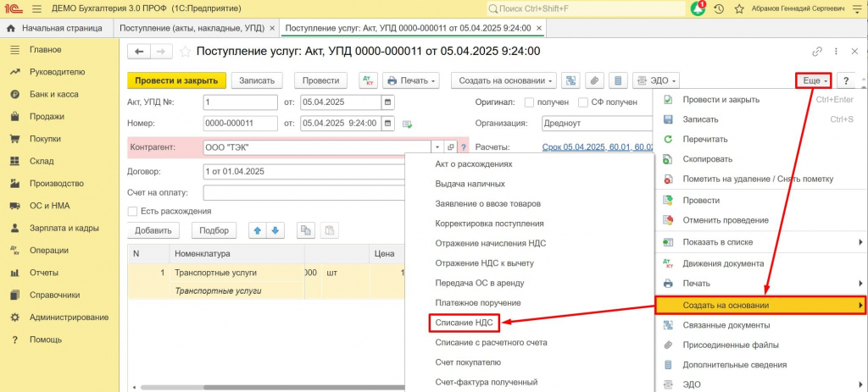The width and height of the screenshot is (868, 392).
Task: Select Перечитать in Еще menu
Action: pyautogui.click(x=704, y=140)
